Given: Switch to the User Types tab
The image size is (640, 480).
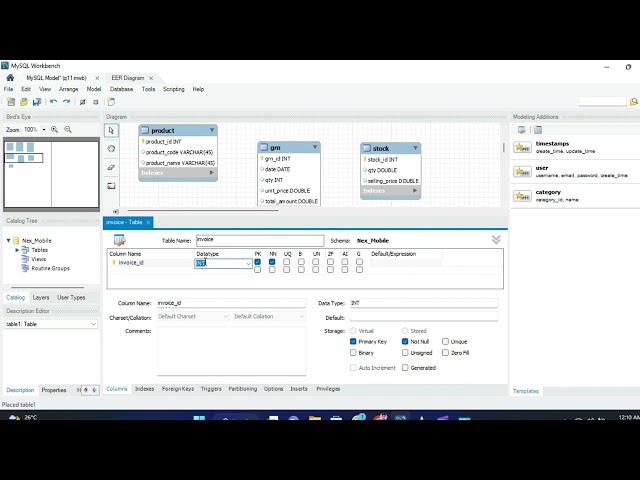Looking at the screenshot, I should tap(71, 298).
